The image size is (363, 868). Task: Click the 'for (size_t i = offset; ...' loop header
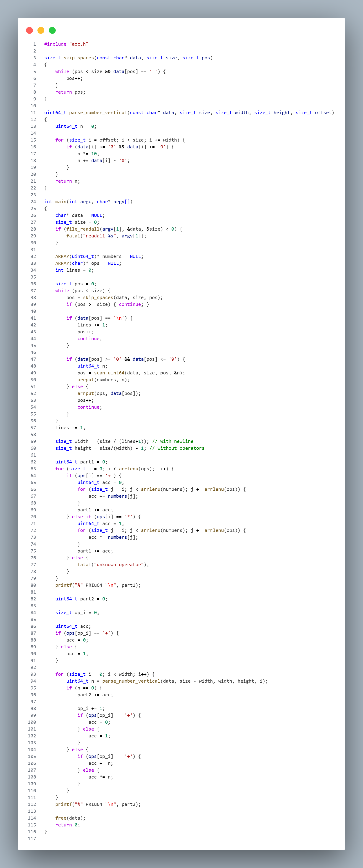120,140
